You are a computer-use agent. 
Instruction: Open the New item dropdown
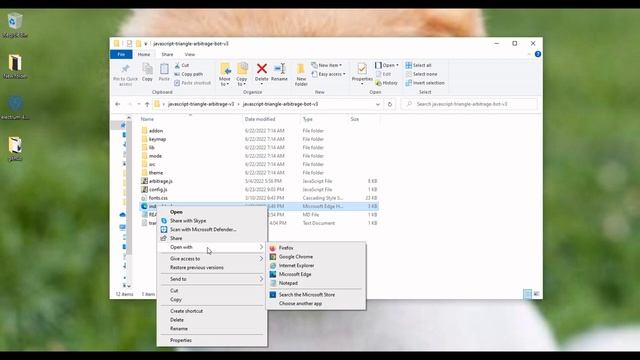pyautogui.click(x=327, y=65)
